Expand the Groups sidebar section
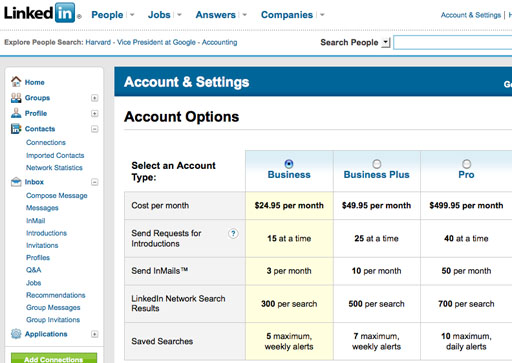Viewport: 512px width, 363px height. click(x=95, y=98)
